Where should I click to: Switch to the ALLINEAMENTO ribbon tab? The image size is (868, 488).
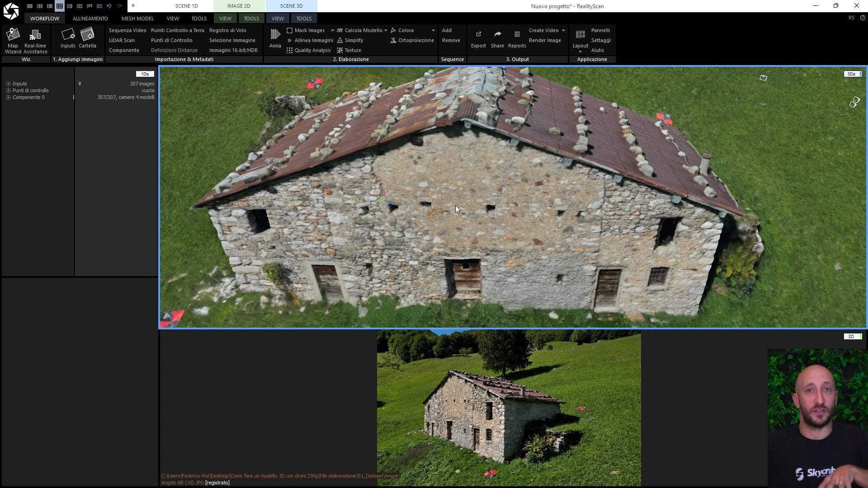point(90,19)
